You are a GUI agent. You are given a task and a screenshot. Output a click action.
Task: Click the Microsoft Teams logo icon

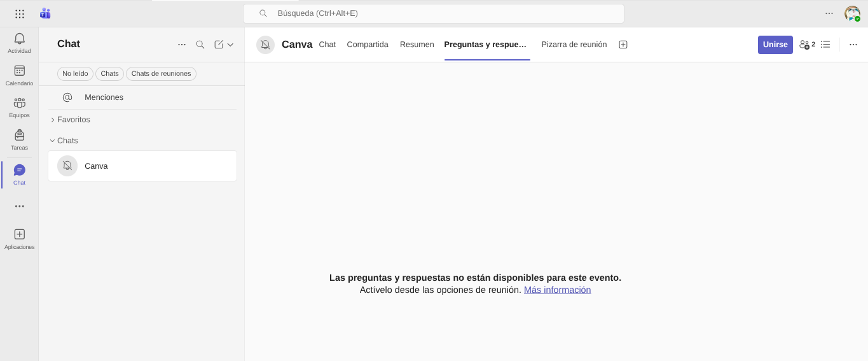coord(45,13)
